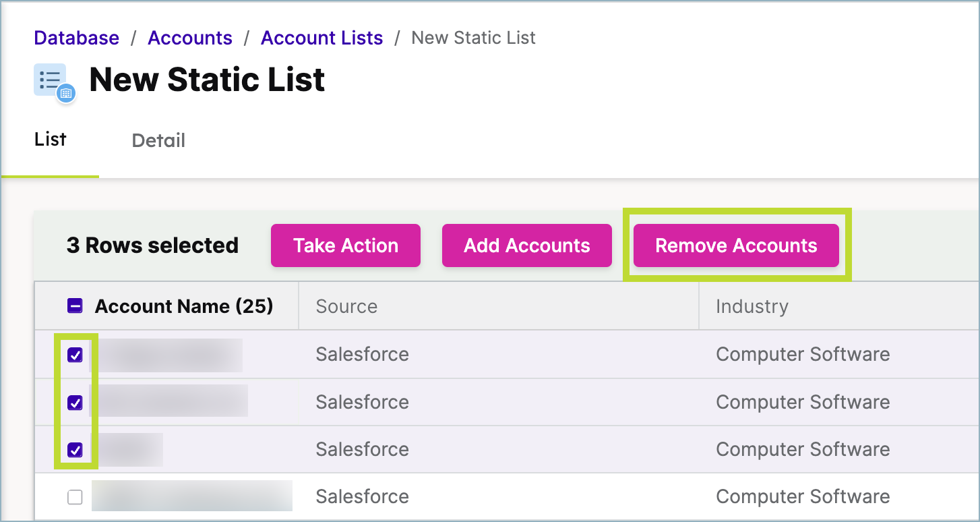Click the Industry column header
980x522 pixels.
752,306
